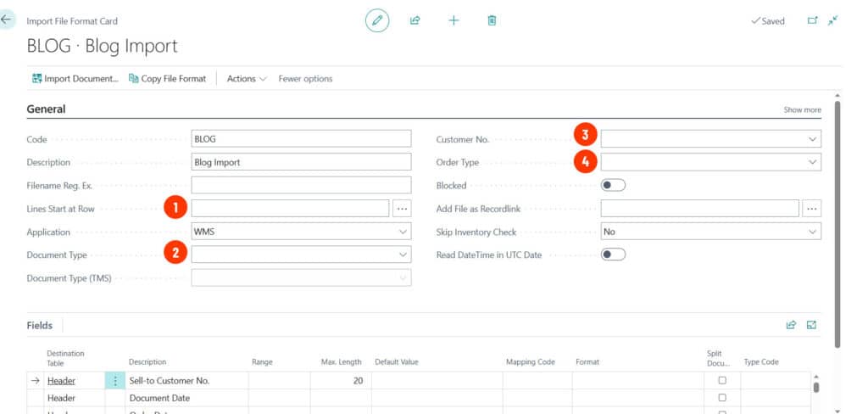Click Document Date description cell

coord(187,398)
